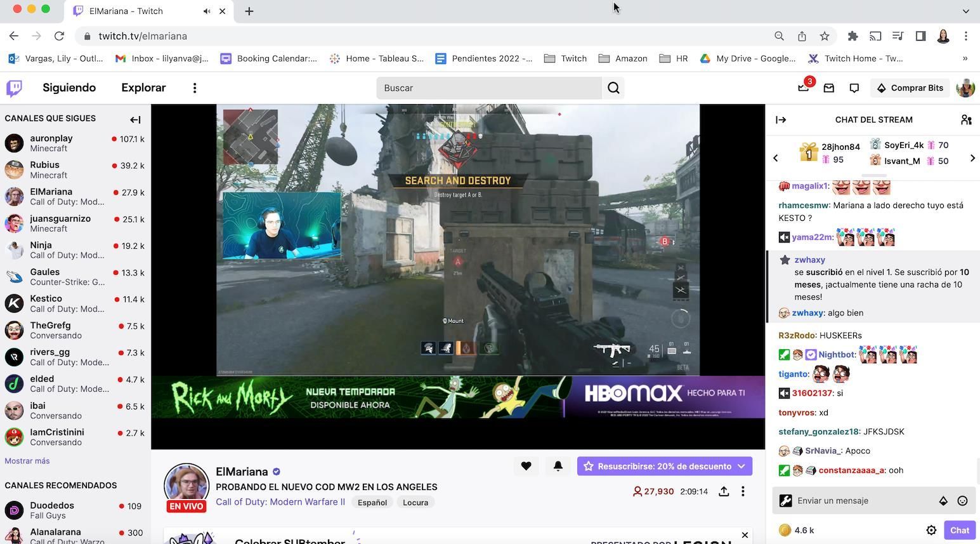This screenshot has height=544, width=980.
Task: Open Chrome side panel icon
Action: pyautogui.click(x=920, y=36)
